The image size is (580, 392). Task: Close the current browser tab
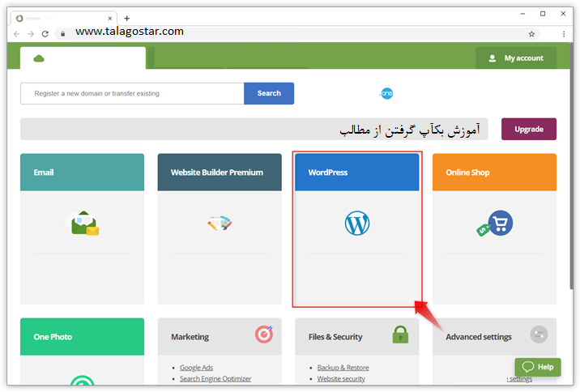click(110, 18)
